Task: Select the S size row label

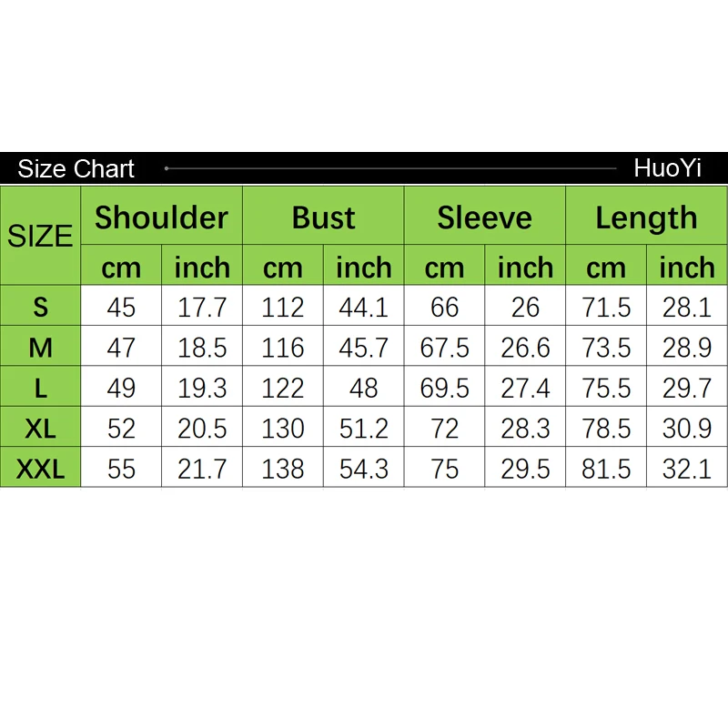Action: tap(40, 307)
